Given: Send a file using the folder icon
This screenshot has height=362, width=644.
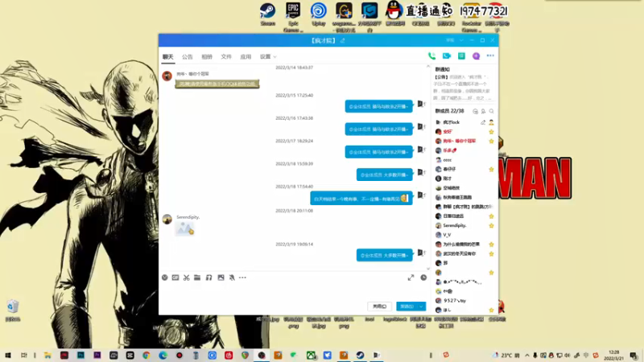Looking at the screenshot, I should 197,278.
